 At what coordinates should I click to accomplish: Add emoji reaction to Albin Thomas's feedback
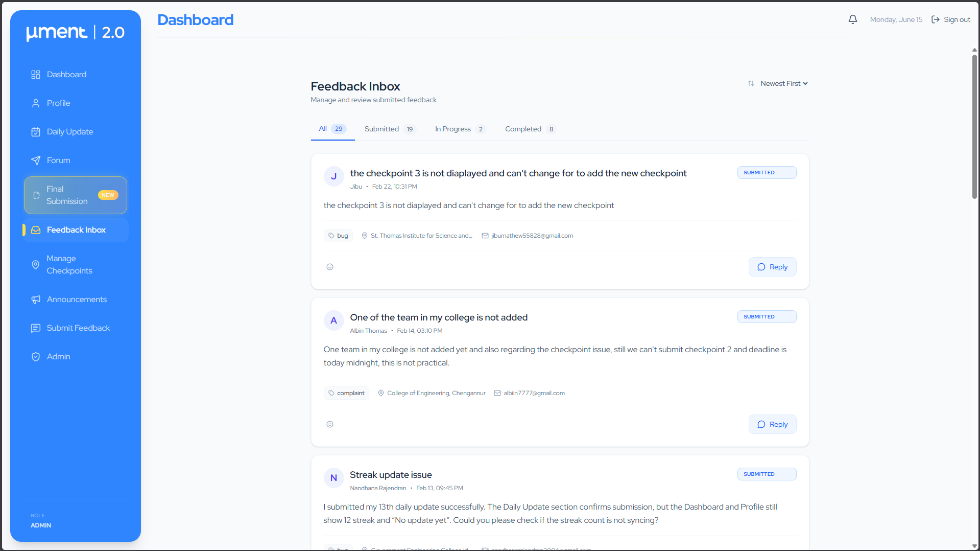(x=330, y=424)
